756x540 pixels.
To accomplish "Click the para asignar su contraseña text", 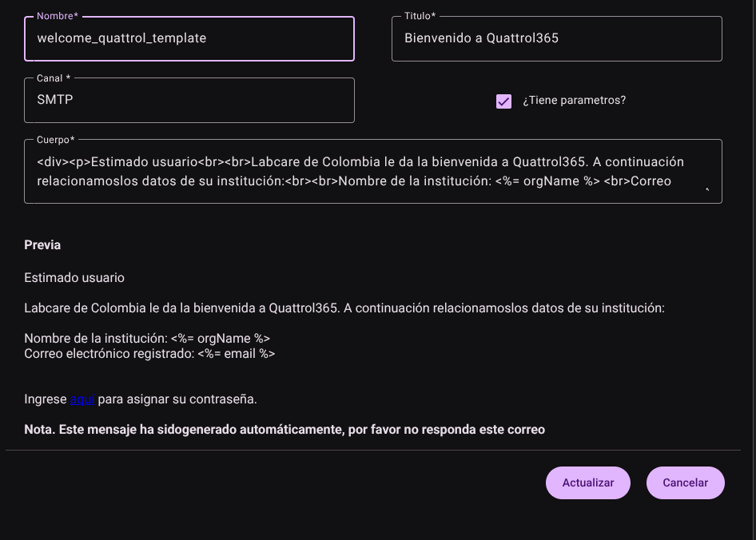I will point(177,399).
